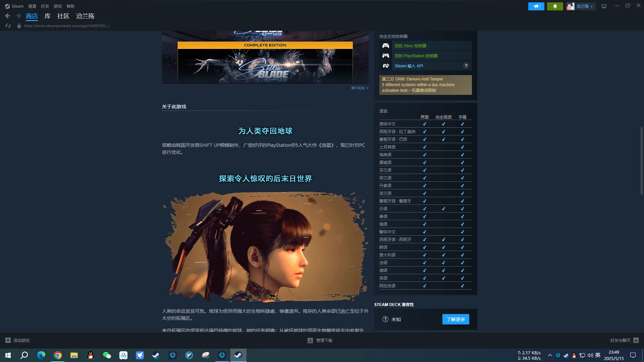Image resolution: width=644 pixels, height=362 pixels.
Task: Toggle the 英 input method indicator
Action: tap(598, 355)
